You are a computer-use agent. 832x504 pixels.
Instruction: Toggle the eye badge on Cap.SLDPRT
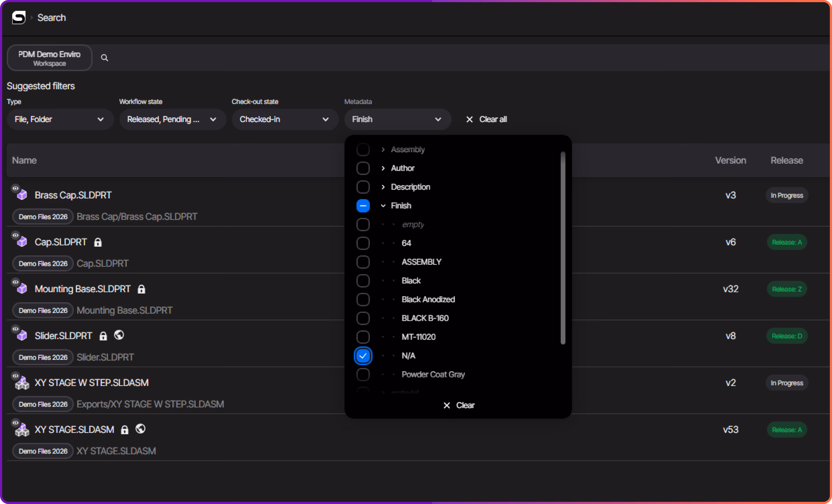(x=15, y=235)
